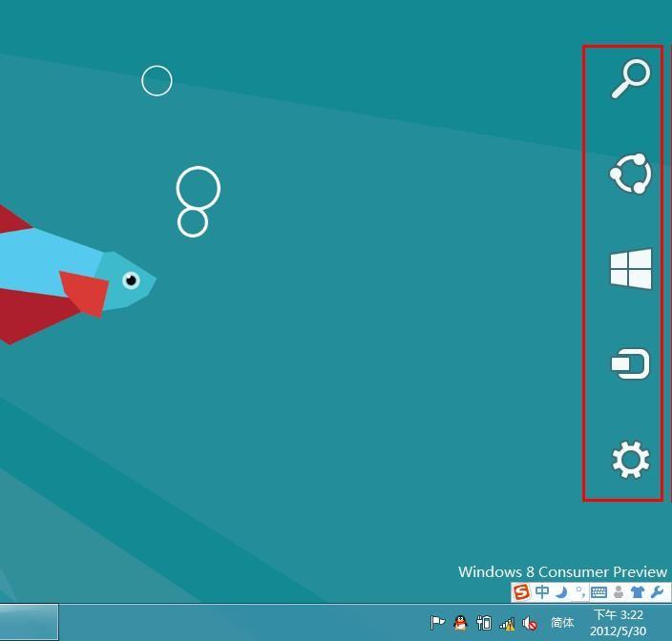Image resolution: width=672 pixels, height=641 pixels.
Task: Toggle Chinese punctuation mode button
Action: click(580, 592)
